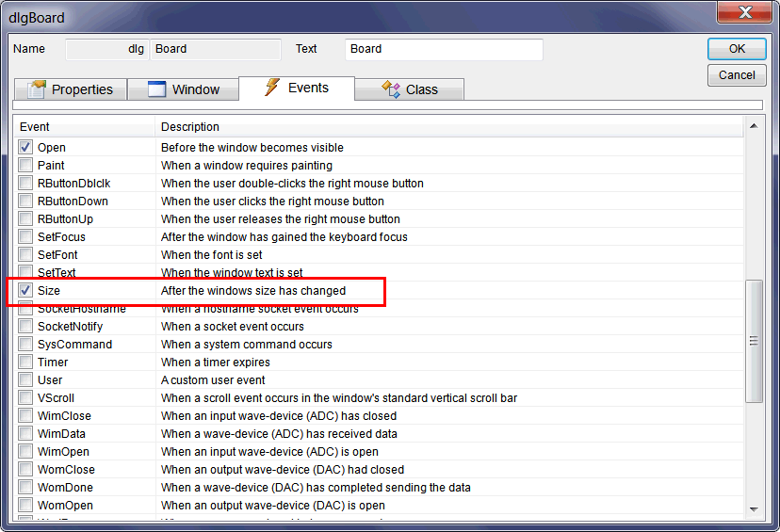The width and height of the screenshot is (780, 532).
Task: Click the scrollbar down arrow
Action: coord(755,509)
